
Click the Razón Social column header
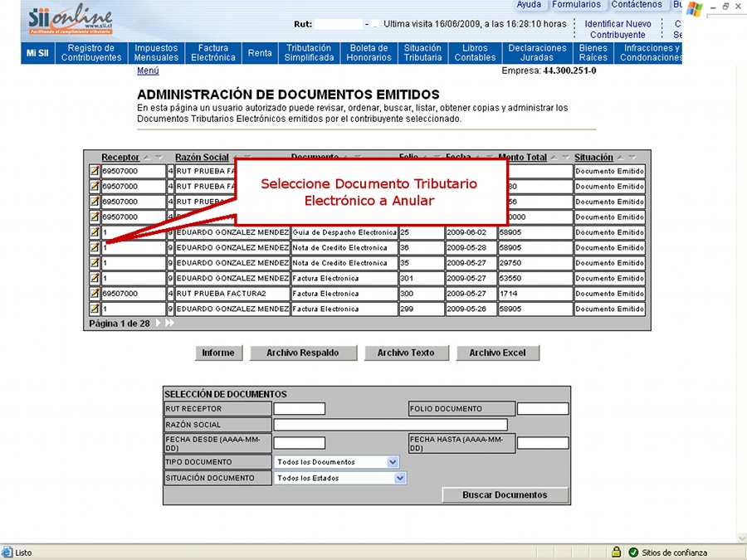(x=202, y=157)
